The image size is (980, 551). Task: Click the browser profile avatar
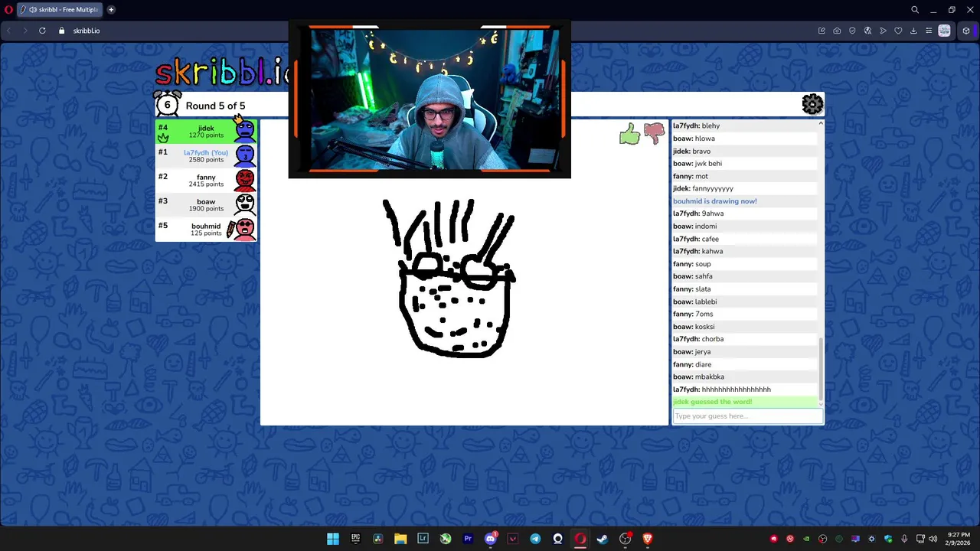(x=945, y=31)
